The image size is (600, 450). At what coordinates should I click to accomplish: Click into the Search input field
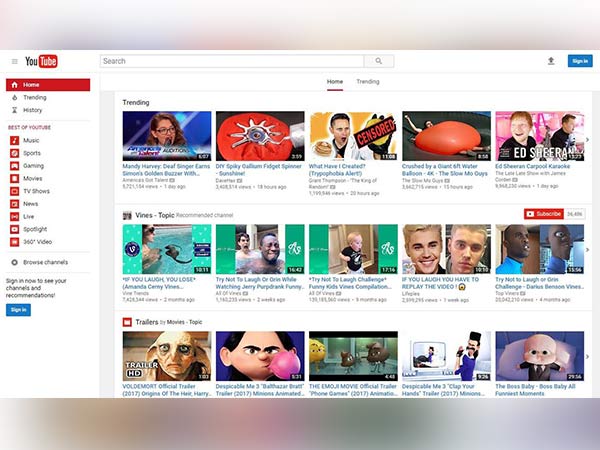point(230,61)
